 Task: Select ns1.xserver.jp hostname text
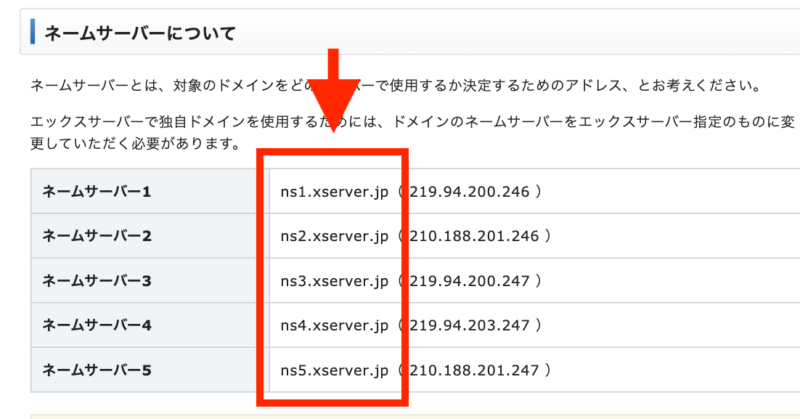[x=334, y=192]
